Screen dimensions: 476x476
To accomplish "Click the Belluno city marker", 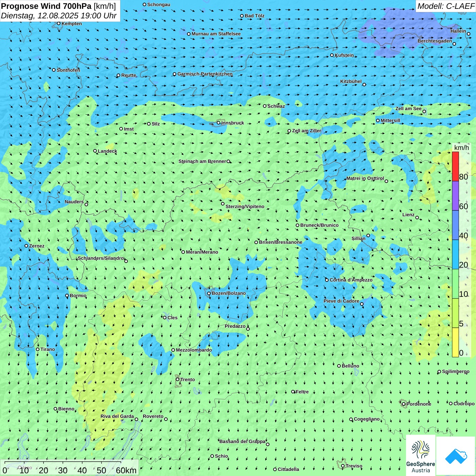I will pyautogui.click(x=339, y=366).
